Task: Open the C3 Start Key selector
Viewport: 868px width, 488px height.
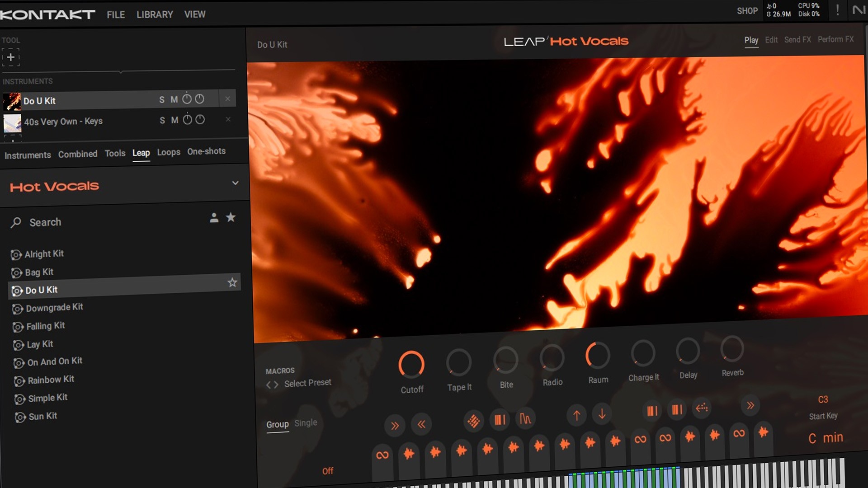Action: (x=823, y=400)
